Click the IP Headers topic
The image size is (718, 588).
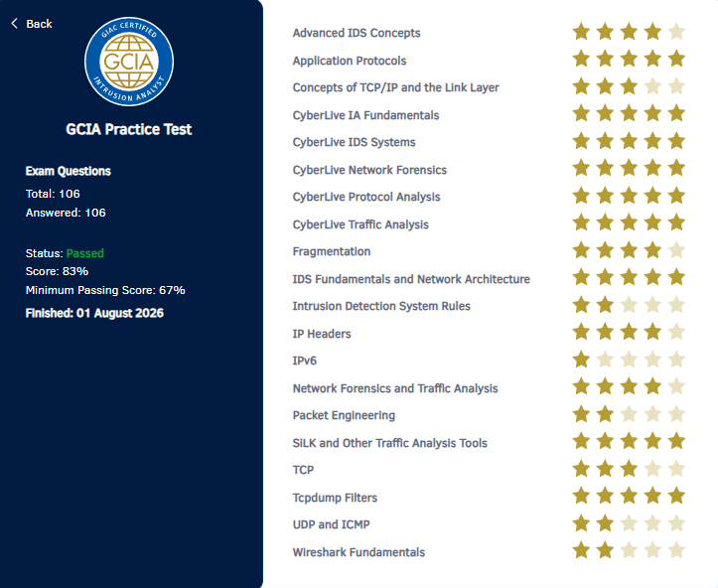click(322, 334)
